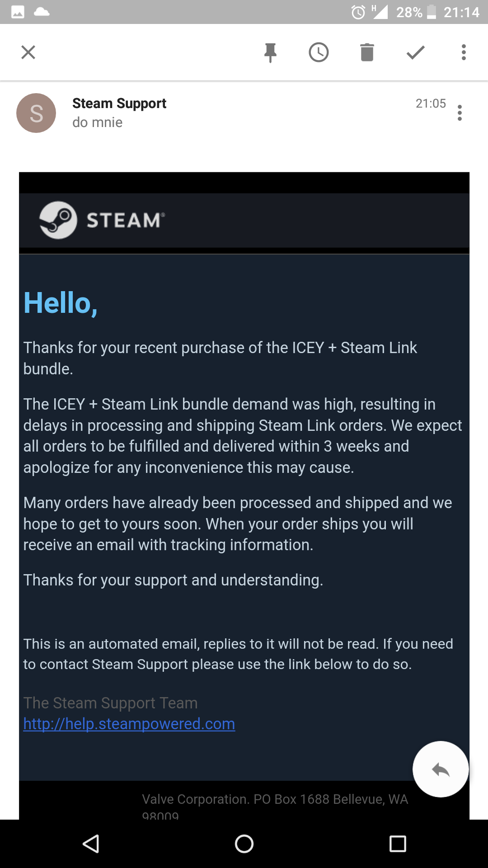This screenshot has width=488, height=868.
Task: Tap the Android back navigation button
Action: click(91, 844)
